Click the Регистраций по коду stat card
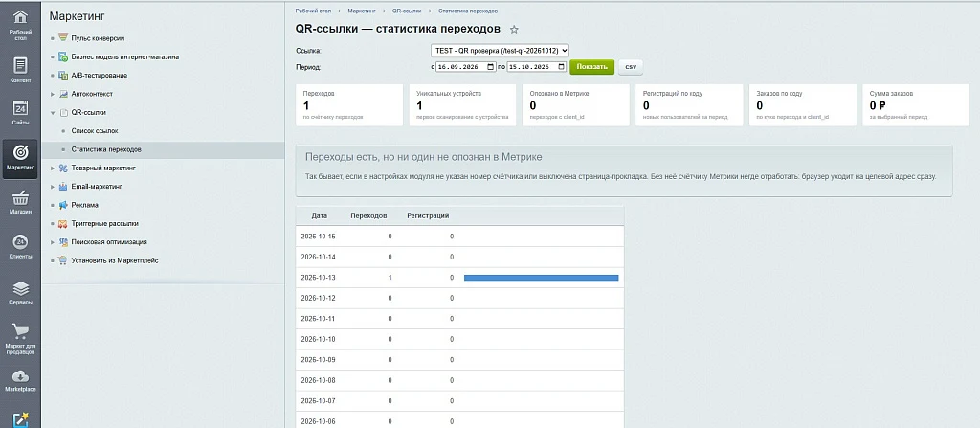 689,105
